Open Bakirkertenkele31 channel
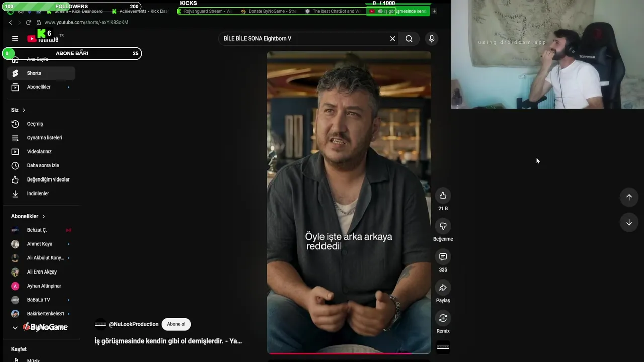 pyautogui.click(x=41, y=314)
